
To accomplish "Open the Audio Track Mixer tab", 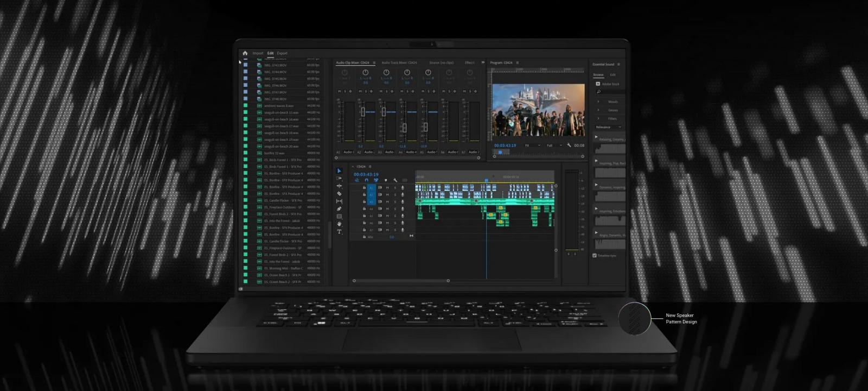I will 399,63.
